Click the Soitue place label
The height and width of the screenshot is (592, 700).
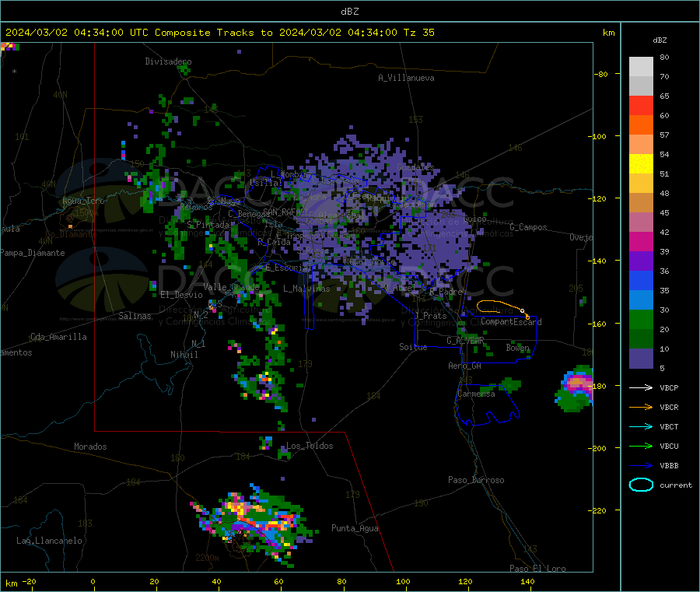tap(413, 347)
